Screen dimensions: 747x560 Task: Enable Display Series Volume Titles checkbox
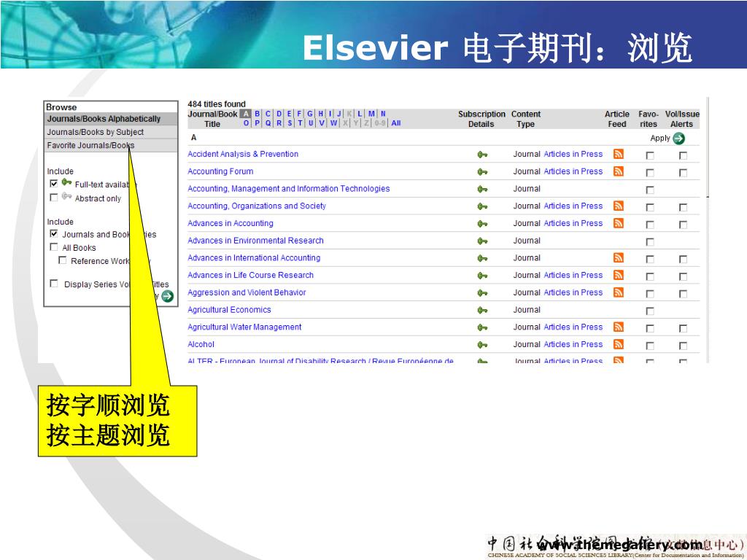[54, 284]
